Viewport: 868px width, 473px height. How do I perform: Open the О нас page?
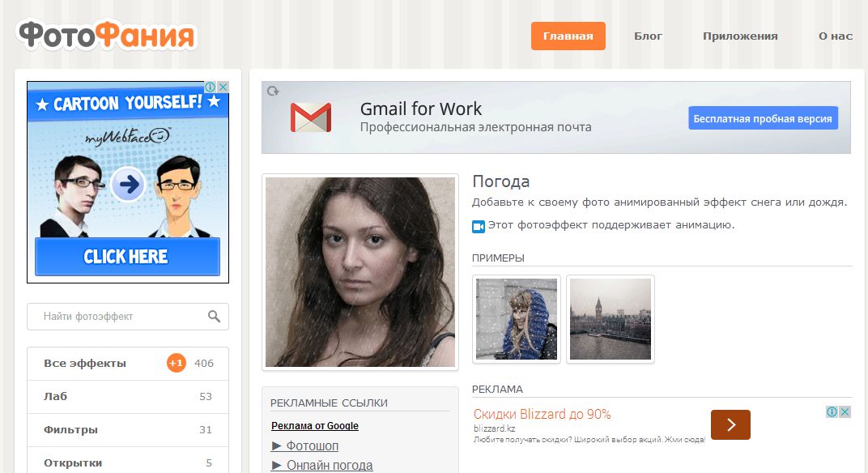tap(836, 36)
